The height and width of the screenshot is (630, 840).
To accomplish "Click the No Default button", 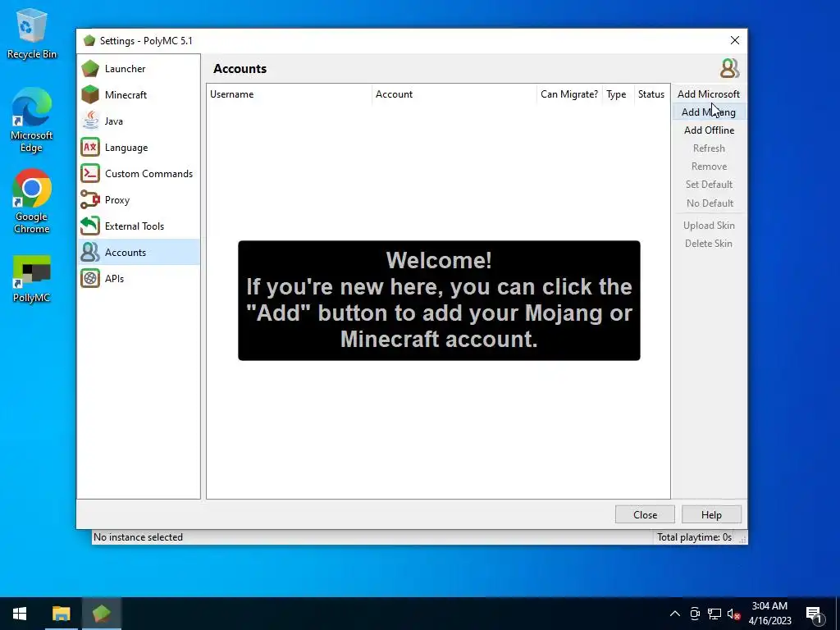I will click(708, 203).
